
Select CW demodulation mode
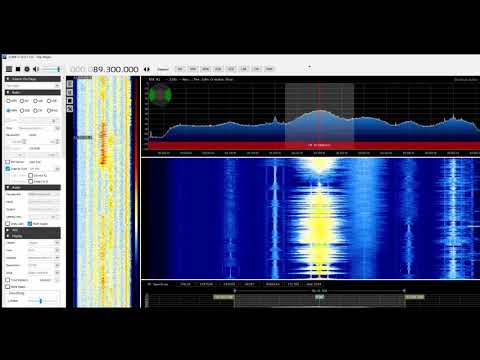coord(38,110)
